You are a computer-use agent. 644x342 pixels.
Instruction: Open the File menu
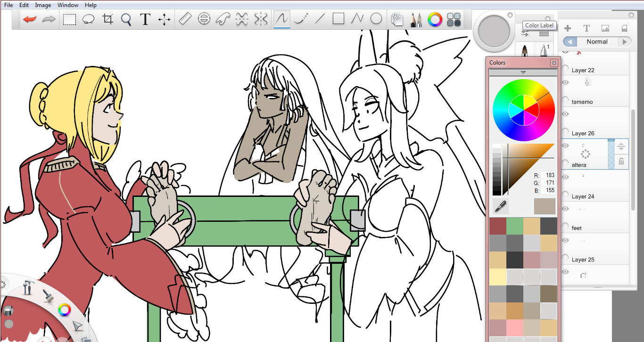[8, 5]
